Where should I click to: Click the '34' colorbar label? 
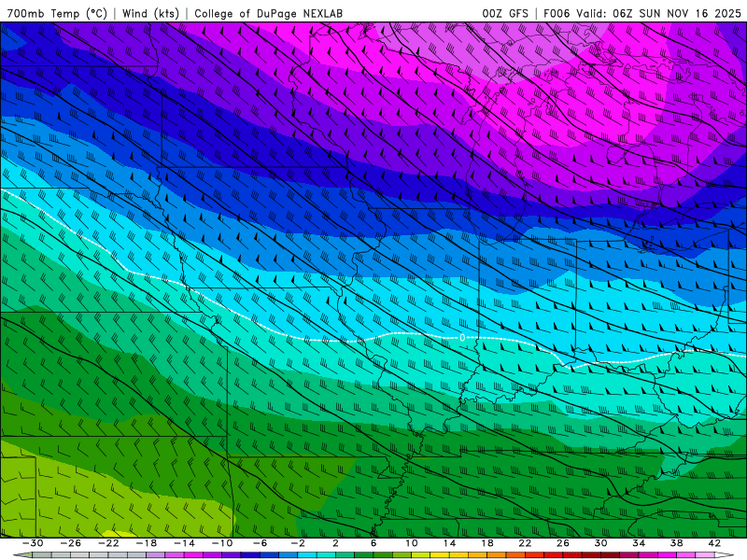(639, 543)
